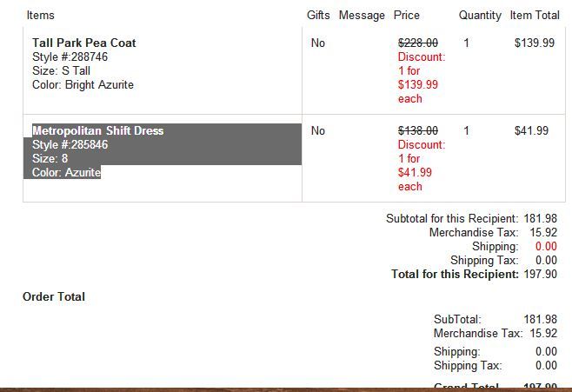Click the struck-through $228.00 price
This screenshot has height=392, width=572.
[418, 43]
